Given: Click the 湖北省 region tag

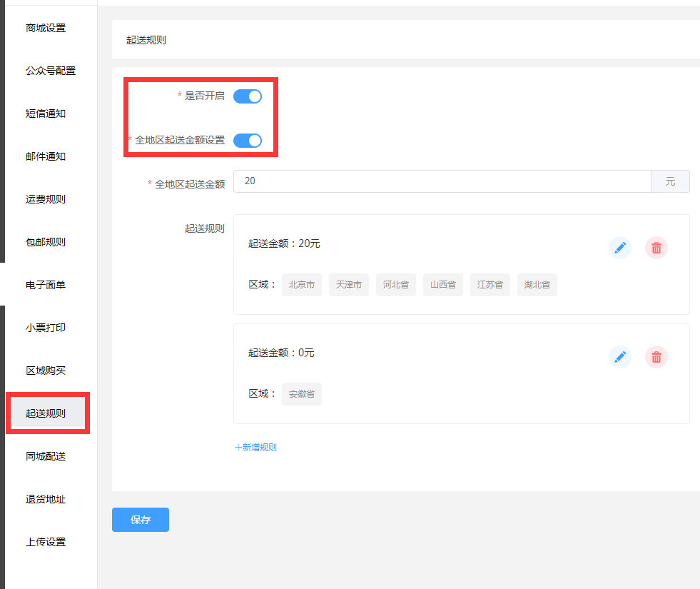Looking at the screenshot, I should [537, 284].
